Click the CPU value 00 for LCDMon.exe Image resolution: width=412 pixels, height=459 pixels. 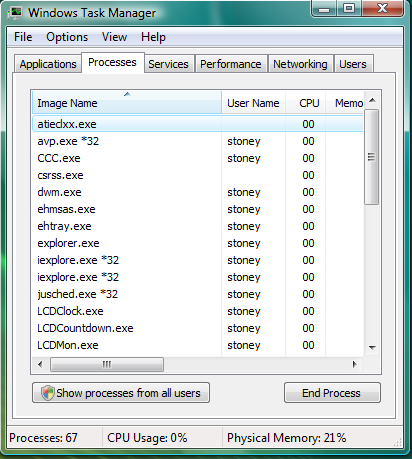[x=308, y=345]
